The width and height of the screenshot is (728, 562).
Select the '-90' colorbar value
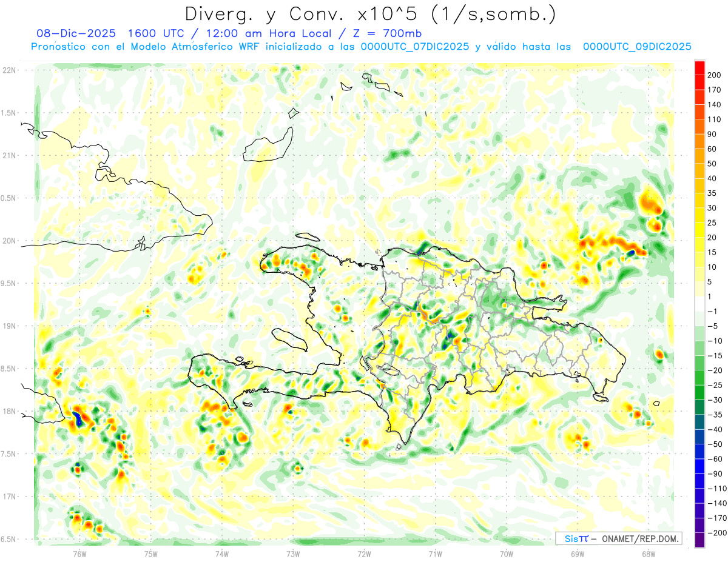coord(714,473)
